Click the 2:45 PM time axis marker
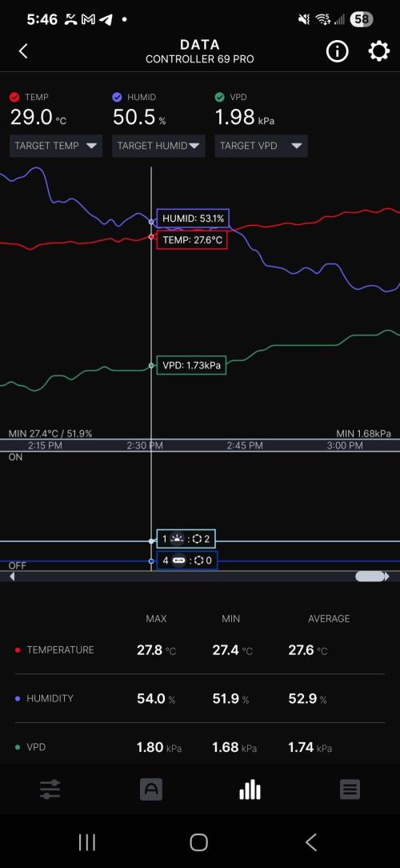400x868 pixels. pyautogui.click(x=245, y=446)
